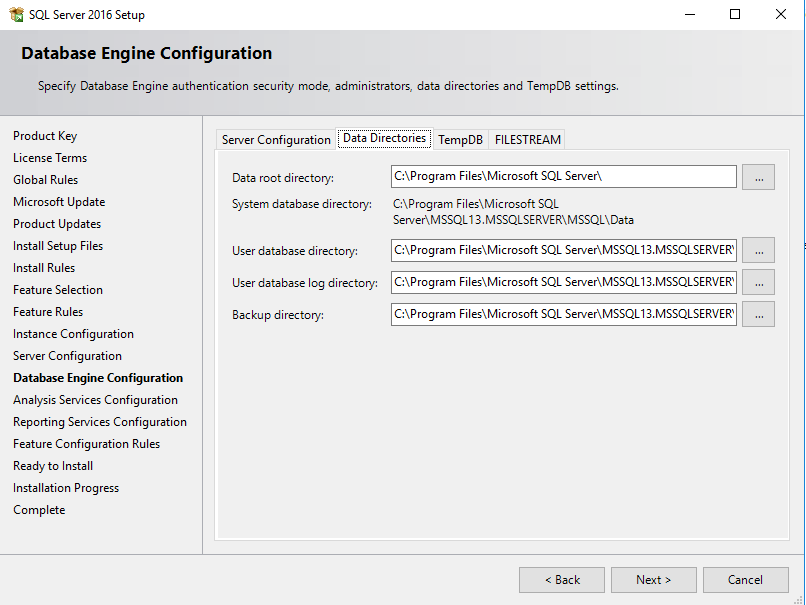
Task: Click the Database Engine Configuration heading
Action: click(x=146, y=53)
